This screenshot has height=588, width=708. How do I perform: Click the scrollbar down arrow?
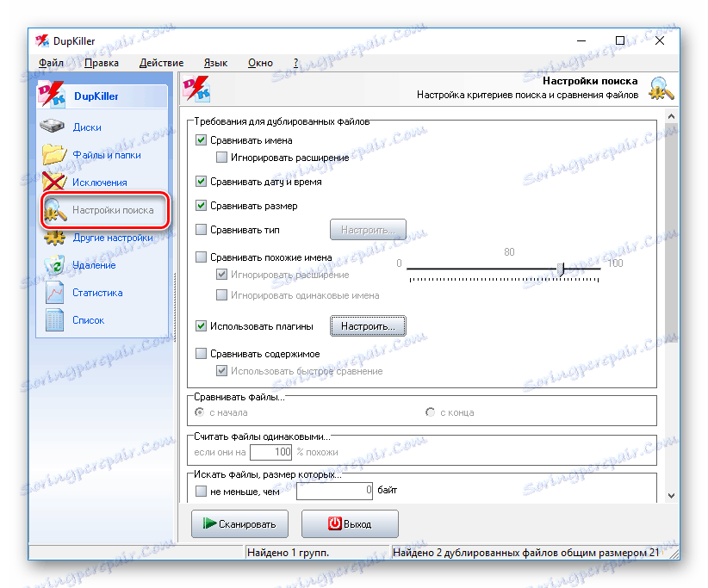click(671, 496)
